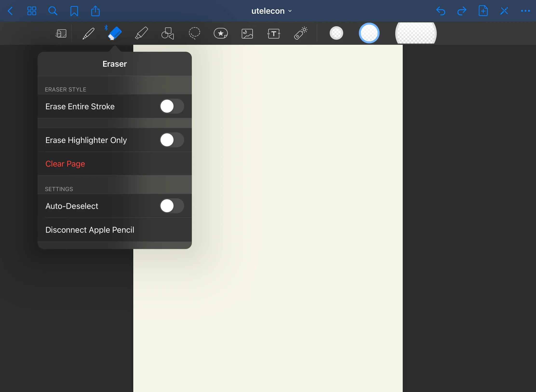
Task: Select the Text box tool
Action: (274, 33)
